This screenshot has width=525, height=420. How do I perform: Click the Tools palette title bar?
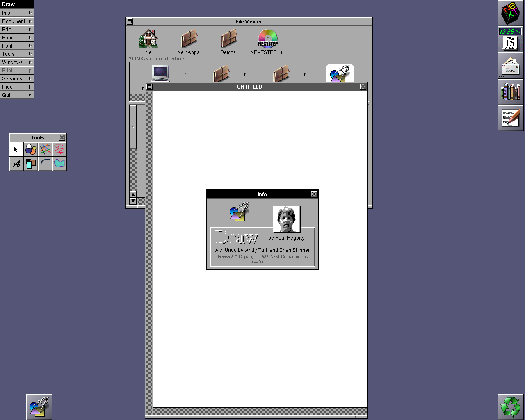click(x=38, y=137)
